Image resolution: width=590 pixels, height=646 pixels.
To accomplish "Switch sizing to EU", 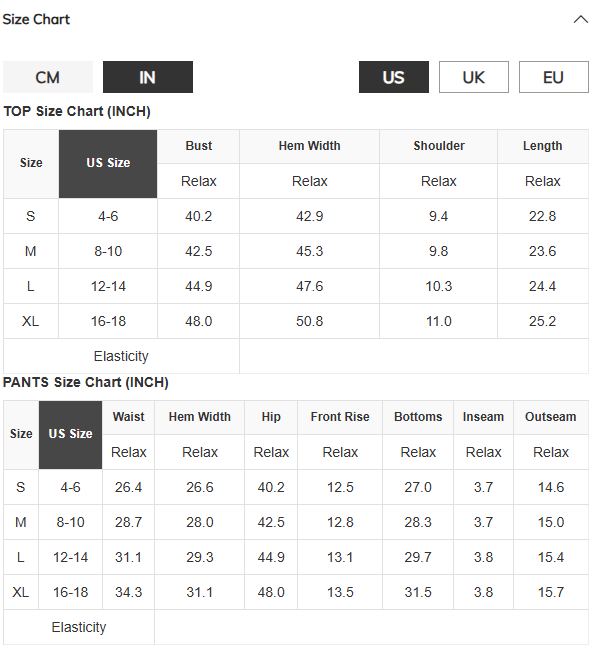I will click(553, 77).
